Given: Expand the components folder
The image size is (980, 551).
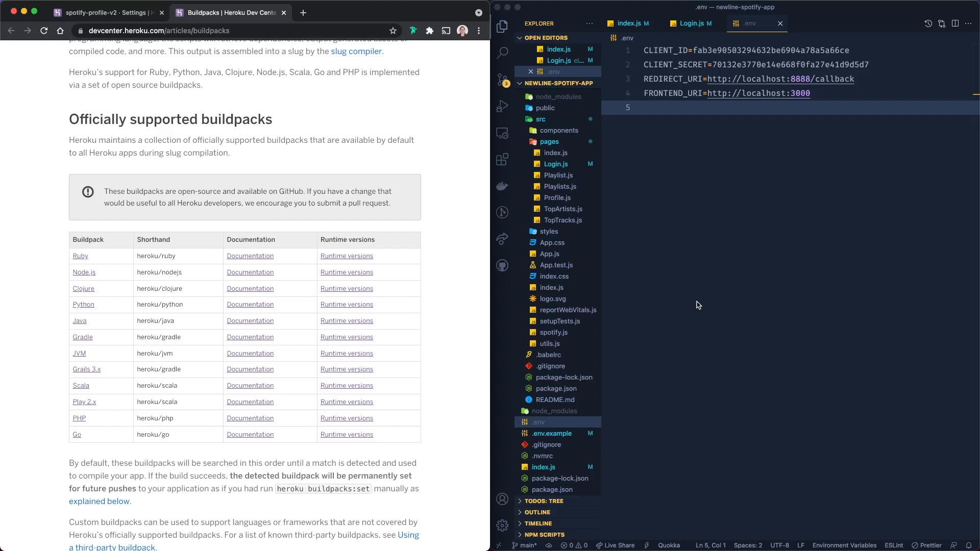Looking at the screenshot, I should [x=558, y=130].
